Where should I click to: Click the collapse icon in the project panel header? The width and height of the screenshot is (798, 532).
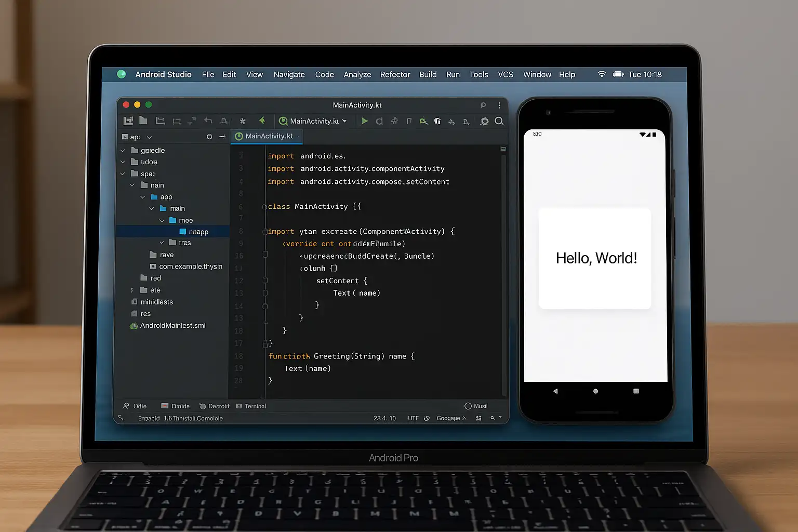222,137
